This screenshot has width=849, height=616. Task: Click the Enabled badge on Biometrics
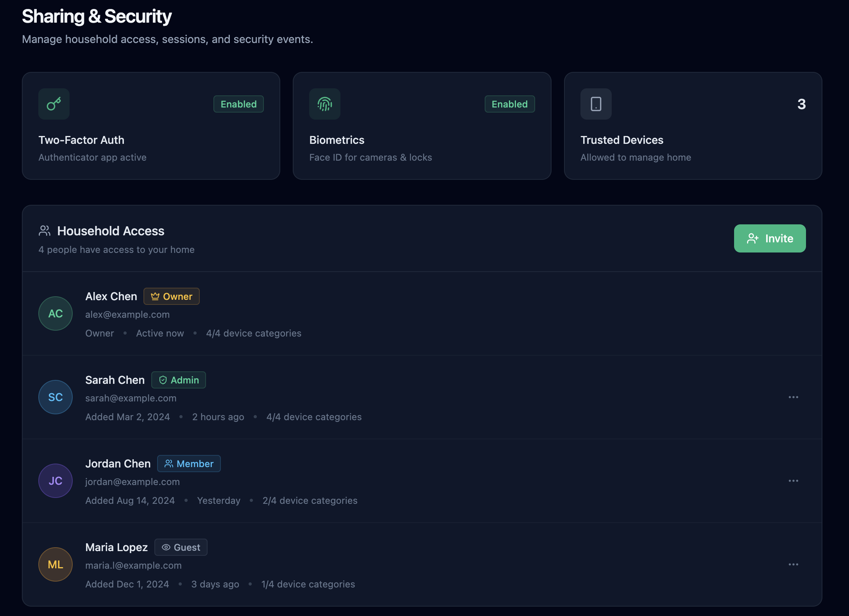pos(510,104)
